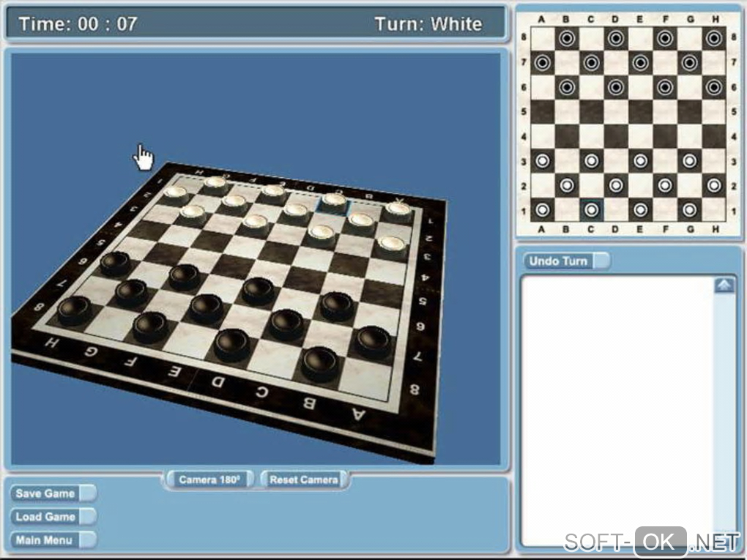Select white piece on H2 in mini-map

713,184
